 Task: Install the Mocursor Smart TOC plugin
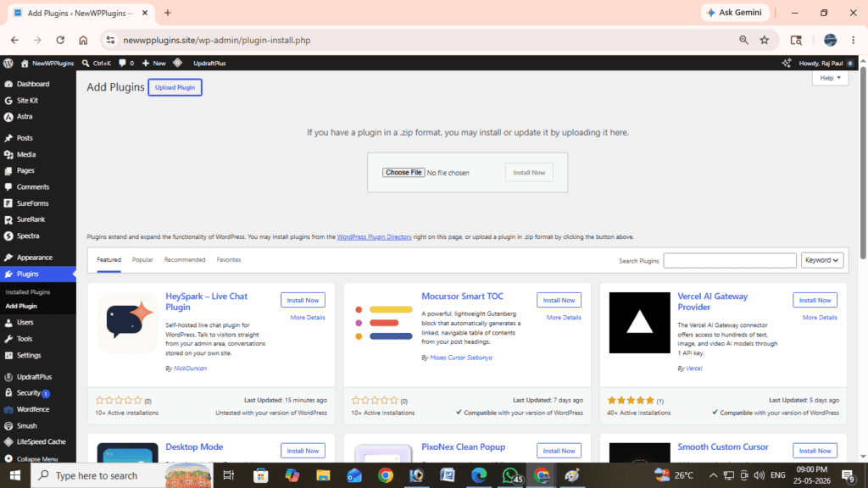click(x=559, y=300)
